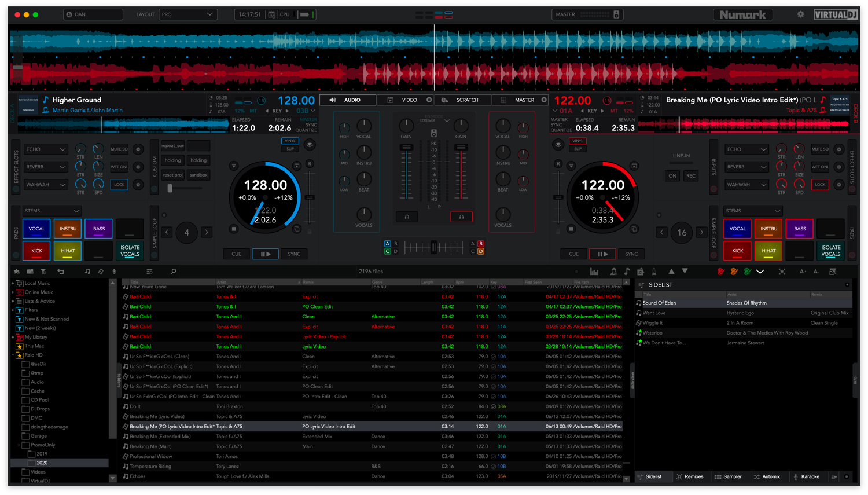Image resolution: width=868 pixels, height=495 pixels.
Task: Collapse the PromoOnly folder
Action: (x=19, y=445)
